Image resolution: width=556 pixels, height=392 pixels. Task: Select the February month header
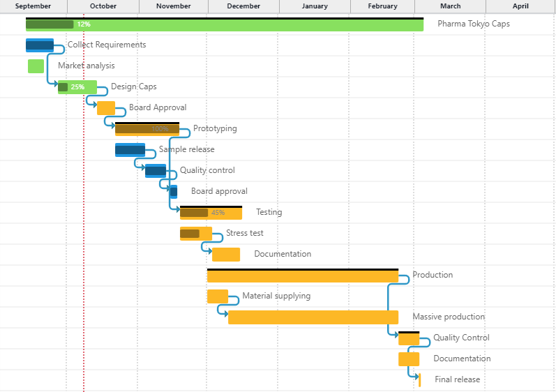click(382, 6)
